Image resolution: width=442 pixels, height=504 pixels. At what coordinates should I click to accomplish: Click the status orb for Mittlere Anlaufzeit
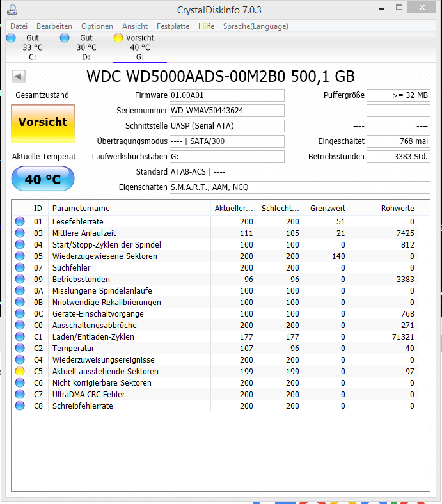[20, 233]
